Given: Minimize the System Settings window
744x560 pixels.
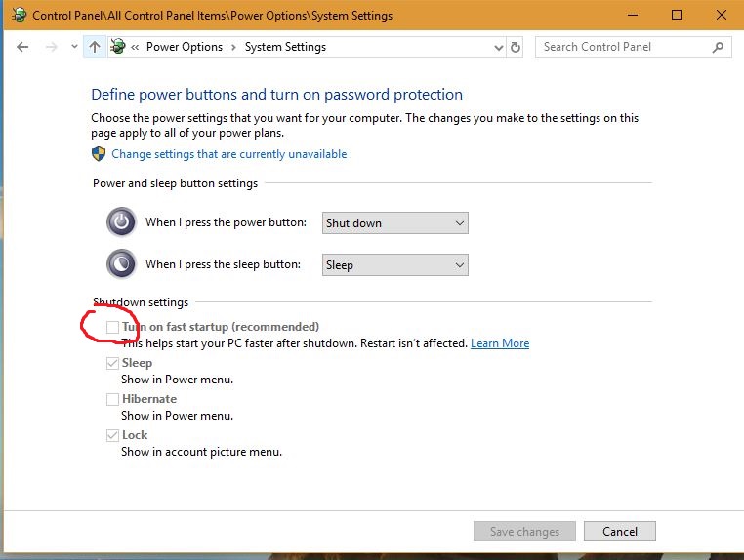Looking at the screenshot, I should click(633, 15).
